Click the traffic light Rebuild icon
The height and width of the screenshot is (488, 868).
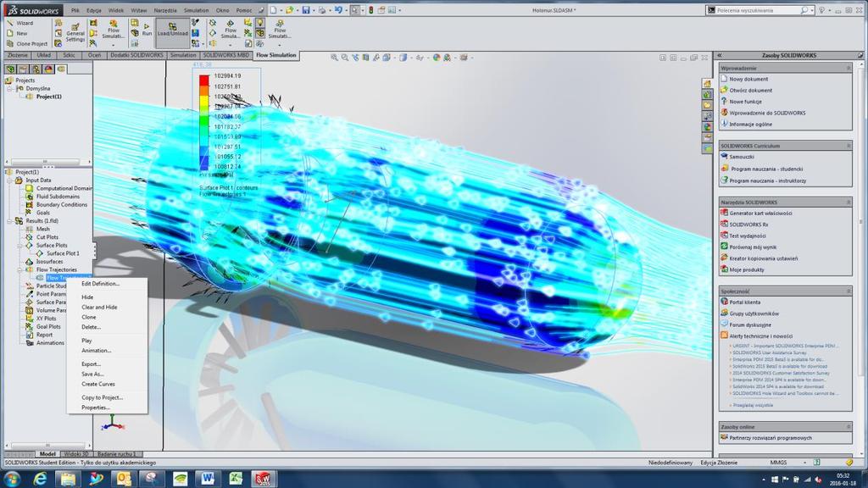click(371, 10)
